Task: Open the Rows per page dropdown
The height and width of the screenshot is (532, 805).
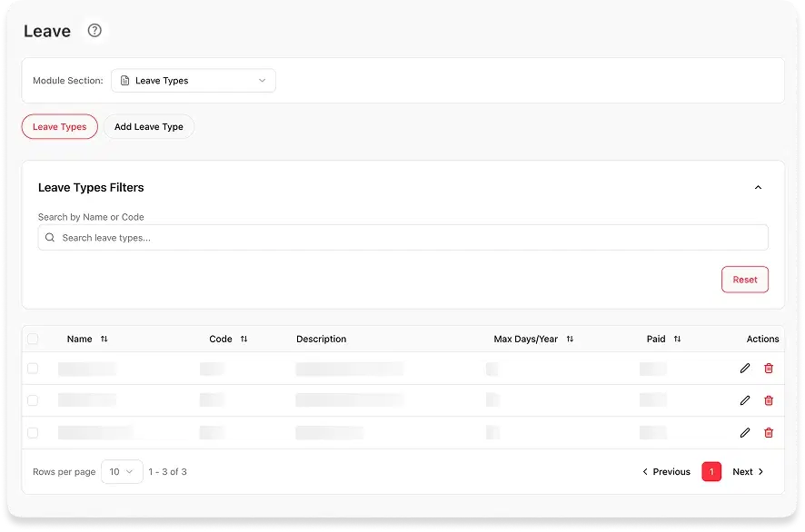Action: coord(122,471)
